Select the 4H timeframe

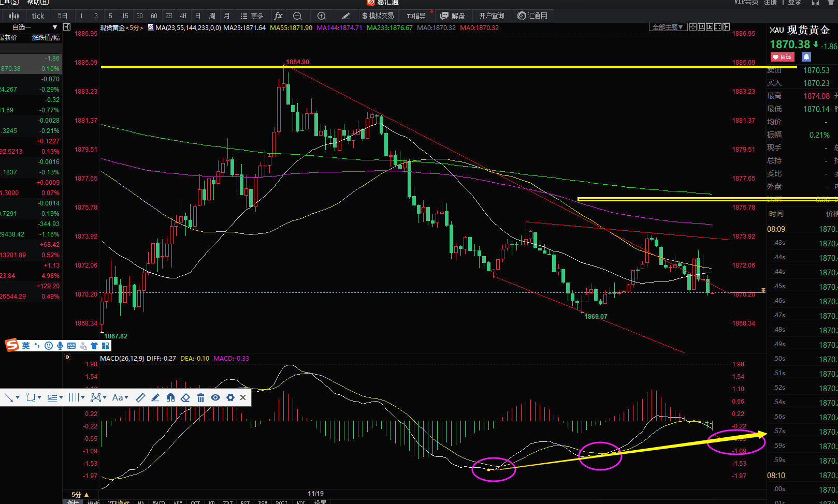[183, 16]
